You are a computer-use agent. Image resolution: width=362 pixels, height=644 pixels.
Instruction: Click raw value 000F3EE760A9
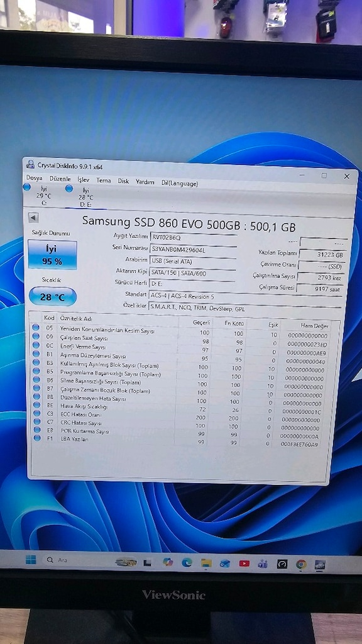(300, 444)
